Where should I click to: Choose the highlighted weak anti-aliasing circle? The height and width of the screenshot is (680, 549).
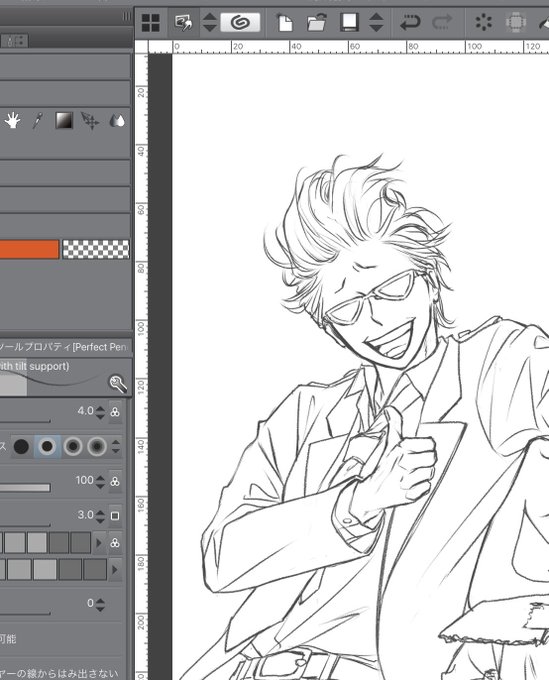[x=47, y=446]
